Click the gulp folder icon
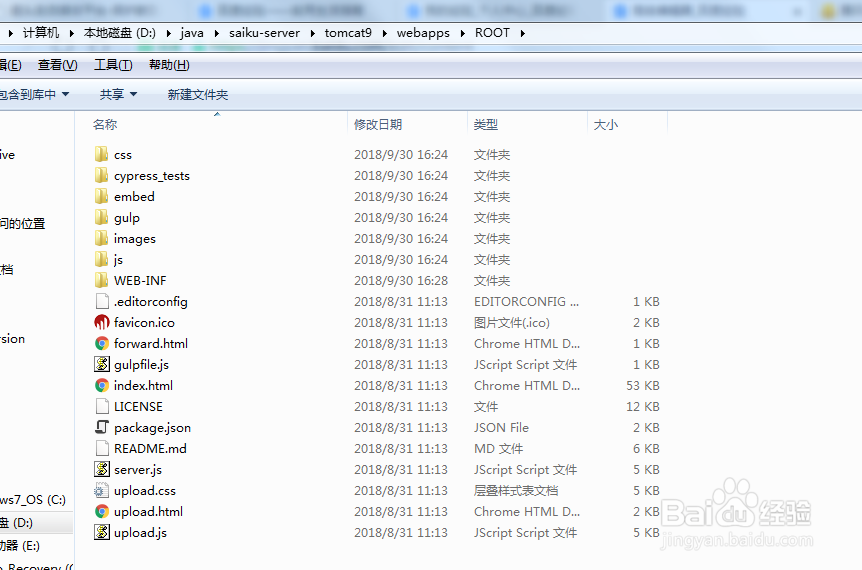 [101, 218]
